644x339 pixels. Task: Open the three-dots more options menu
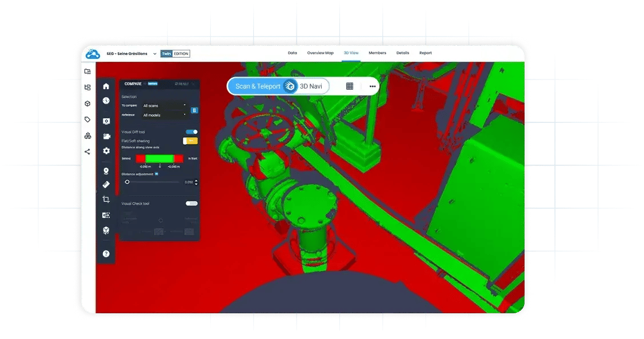[373, 86]
